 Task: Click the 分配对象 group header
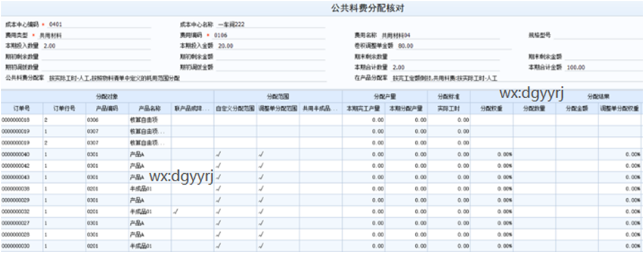[107, 96]
